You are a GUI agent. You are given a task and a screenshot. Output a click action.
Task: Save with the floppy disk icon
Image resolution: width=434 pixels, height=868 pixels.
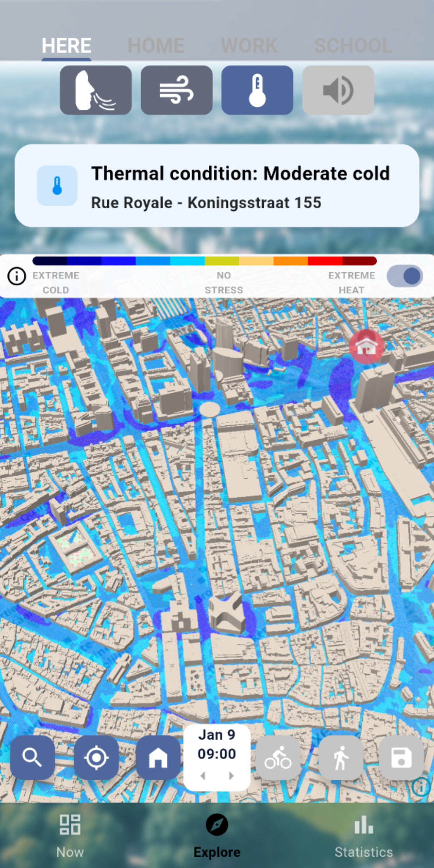tap(401, 758)
